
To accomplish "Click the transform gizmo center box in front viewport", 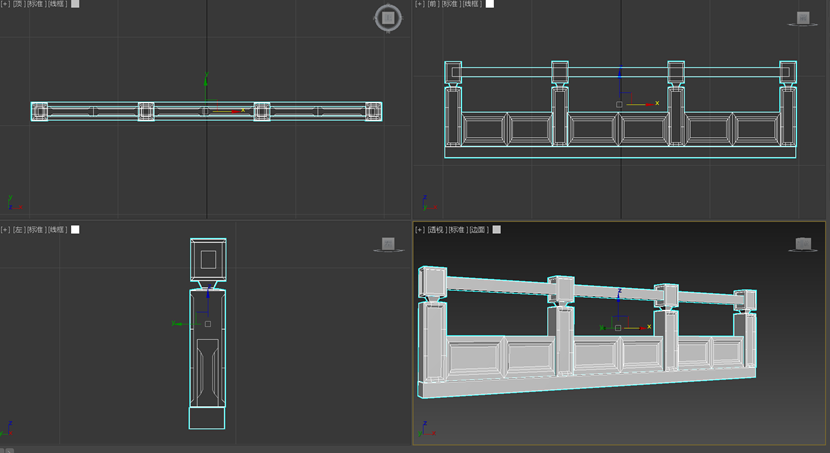I will tap(619, 105).
